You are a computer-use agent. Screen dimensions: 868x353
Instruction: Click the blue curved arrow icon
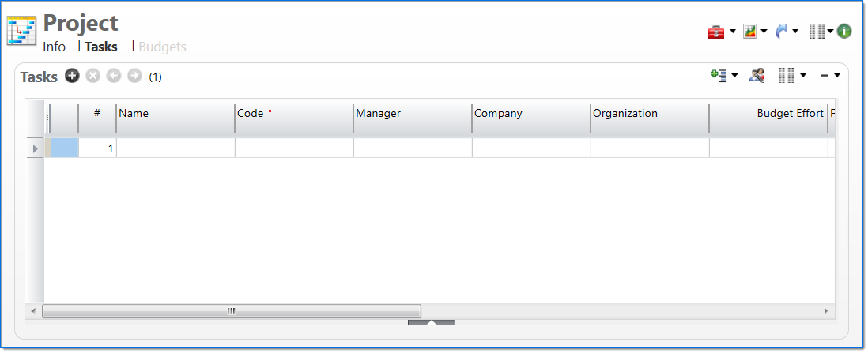[x=781, y=32]
